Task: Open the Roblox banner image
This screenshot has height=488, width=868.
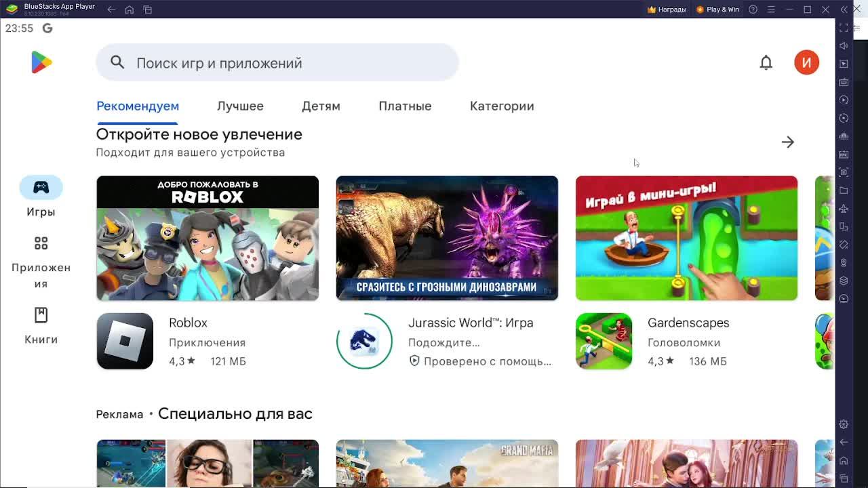Action: coord(208,238)
